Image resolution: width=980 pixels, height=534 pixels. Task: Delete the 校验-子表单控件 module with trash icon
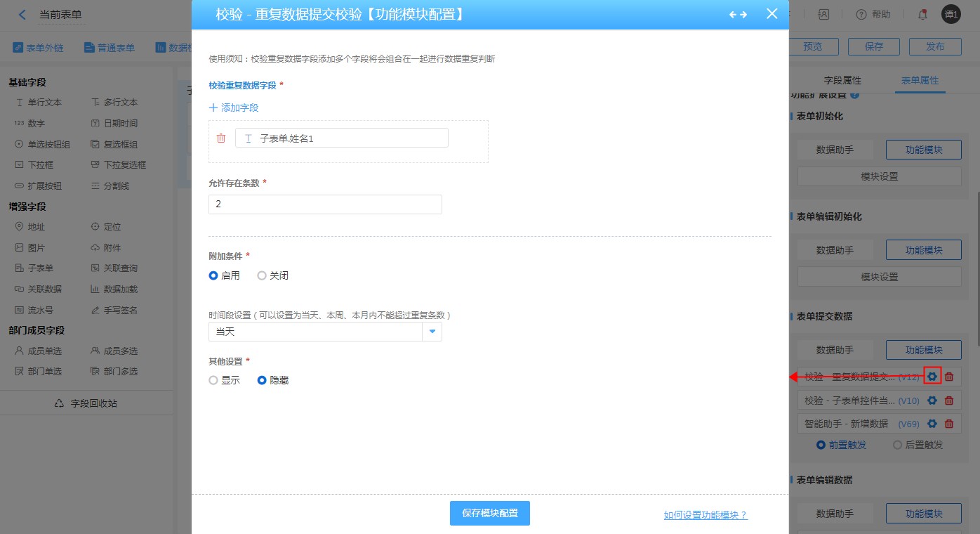pos(949,400)
